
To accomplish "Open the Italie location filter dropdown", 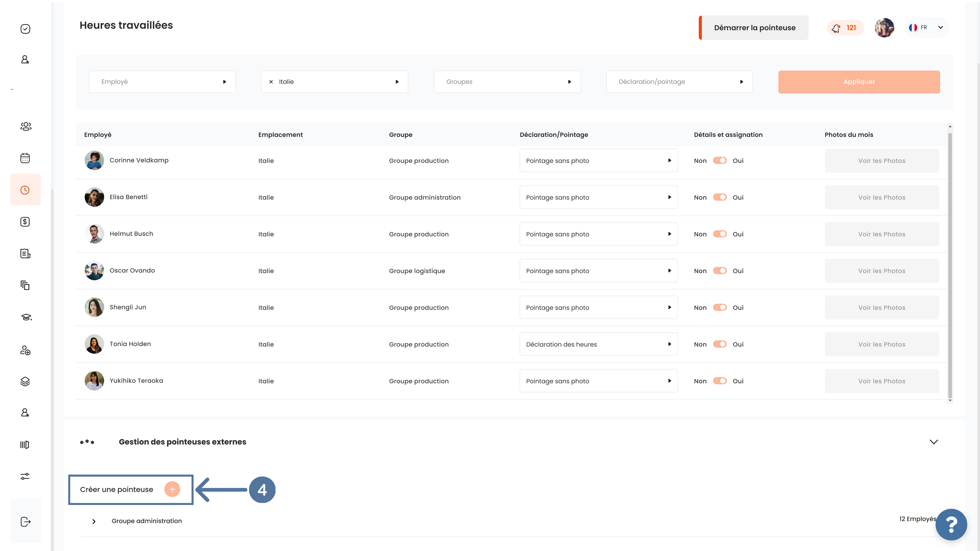I will 335,82.
